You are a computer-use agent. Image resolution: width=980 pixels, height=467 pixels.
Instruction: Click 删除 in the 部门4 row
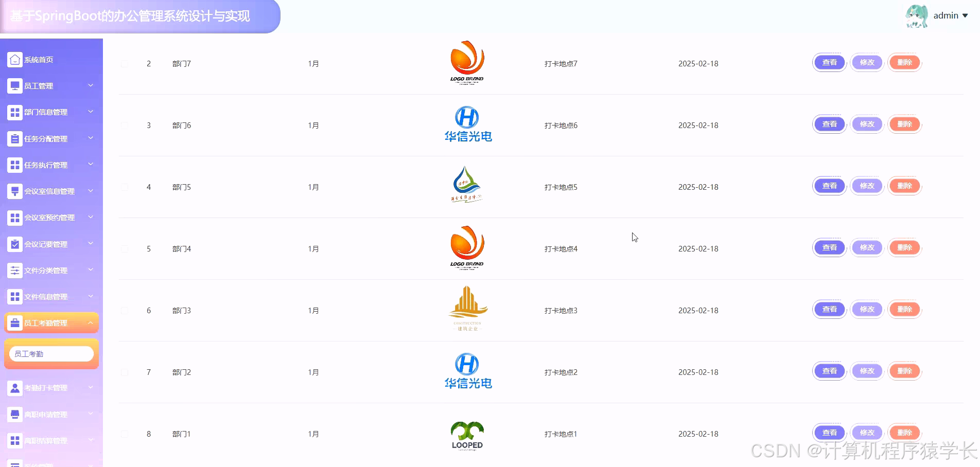pyautogui.click(x=905, y=248)
